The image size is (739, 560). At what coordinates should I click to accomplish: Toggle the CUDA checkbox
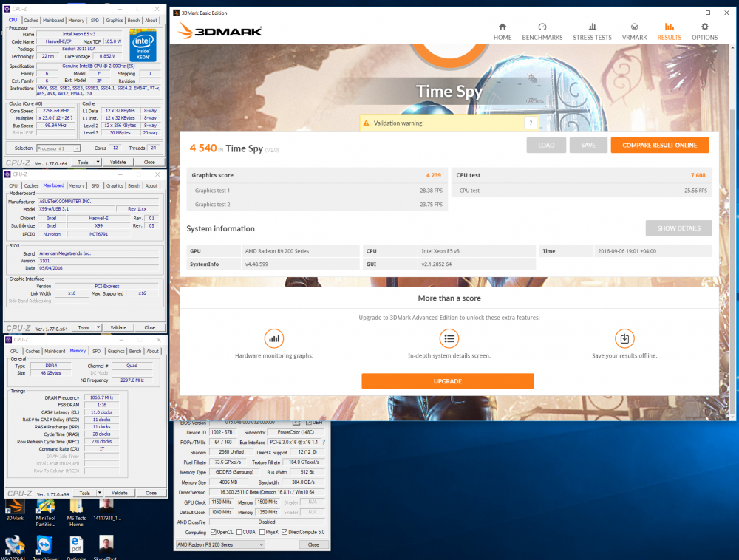point(240,532)
